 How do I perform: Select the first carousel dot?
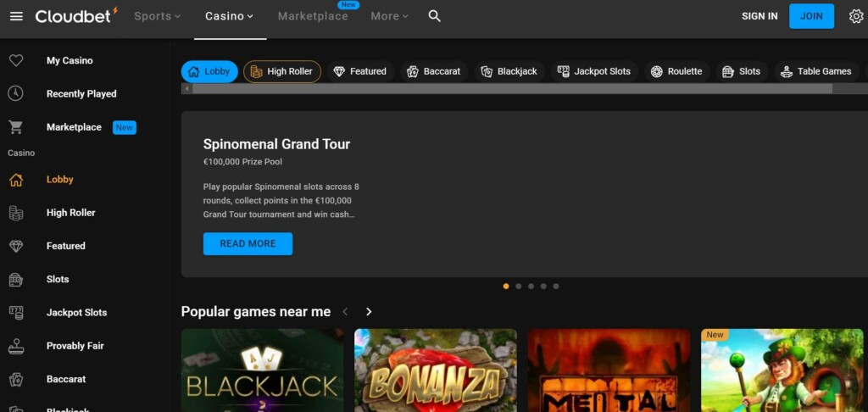click(x=506, y=287)
